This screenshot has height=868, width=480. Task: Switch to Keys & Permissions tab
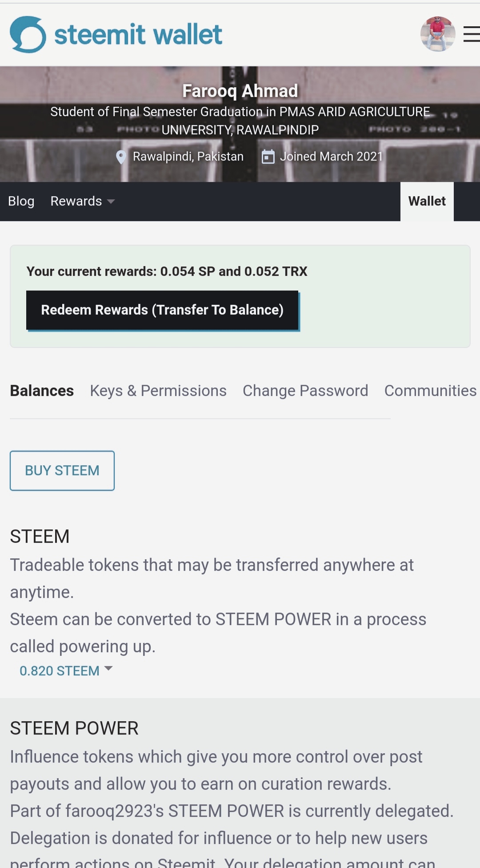coord(158,391)
